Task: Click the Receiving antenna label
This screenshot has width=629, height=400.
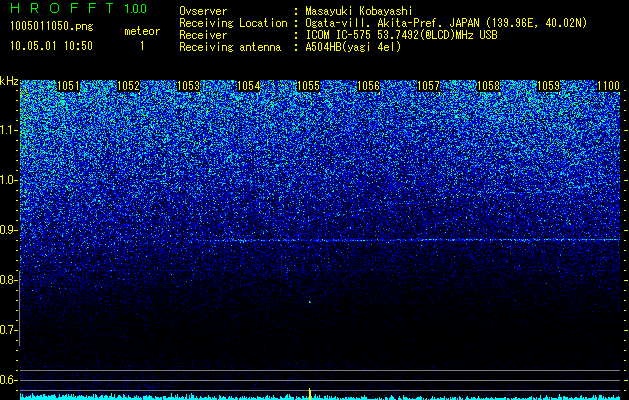Action: (x=230, y=47)
